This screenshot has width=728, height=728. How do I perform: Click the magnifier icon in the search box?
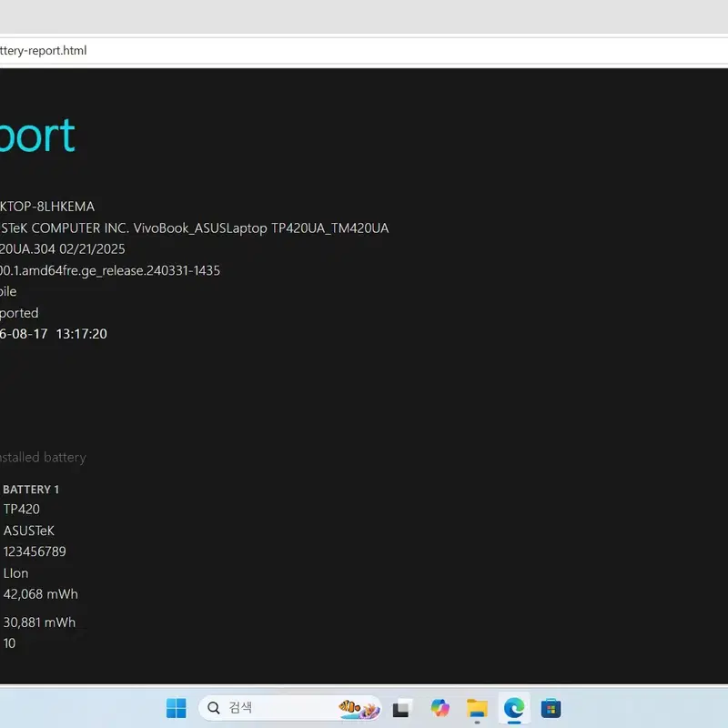tap(214, 708)
